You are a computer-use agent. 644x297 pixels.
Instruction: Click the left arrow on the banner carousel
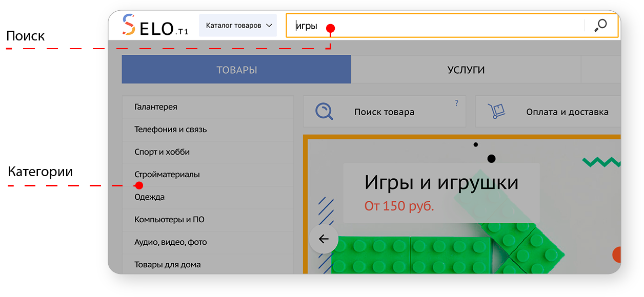click(x=323, y=239)
